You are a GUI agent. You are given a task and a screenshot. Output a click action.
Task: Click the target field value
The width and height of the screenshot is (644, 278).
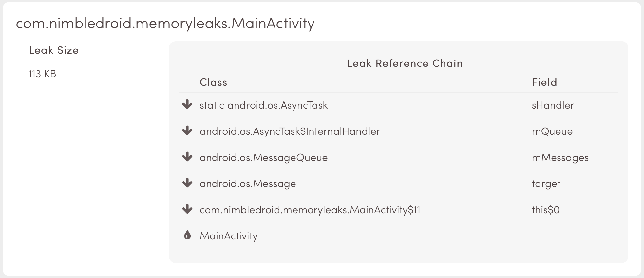coord(546,184)
